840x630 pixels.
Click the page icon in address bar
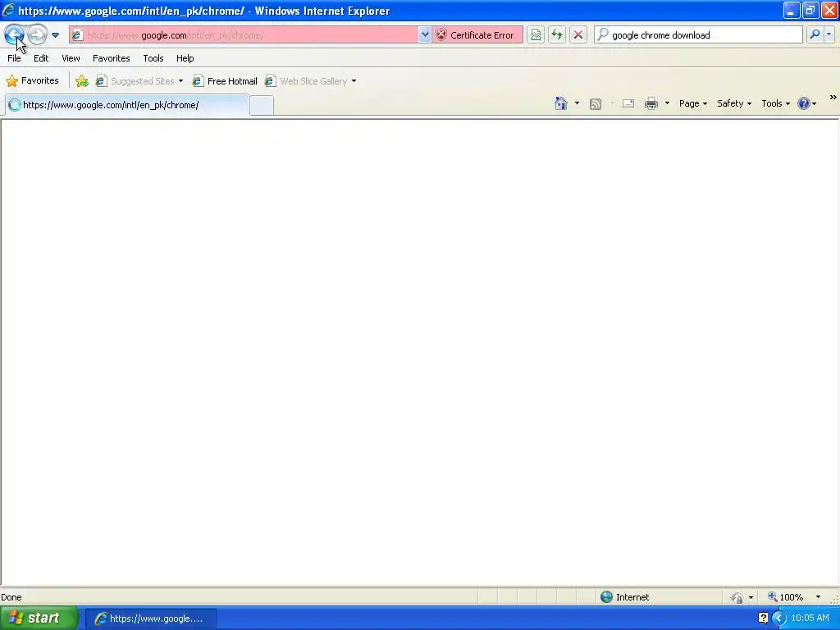tap(77, 35)
